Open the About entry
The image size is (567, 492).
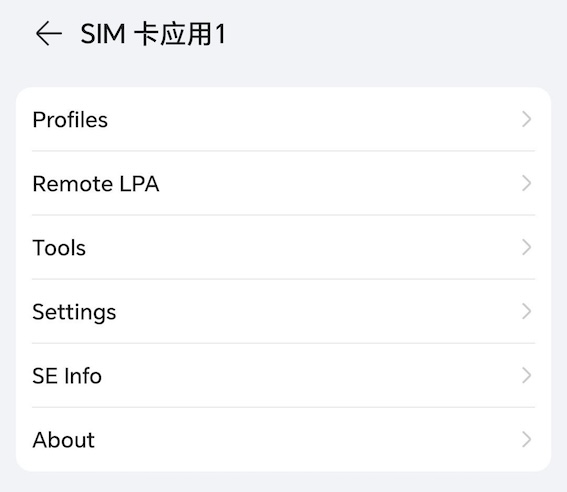[x=284, y=439]
